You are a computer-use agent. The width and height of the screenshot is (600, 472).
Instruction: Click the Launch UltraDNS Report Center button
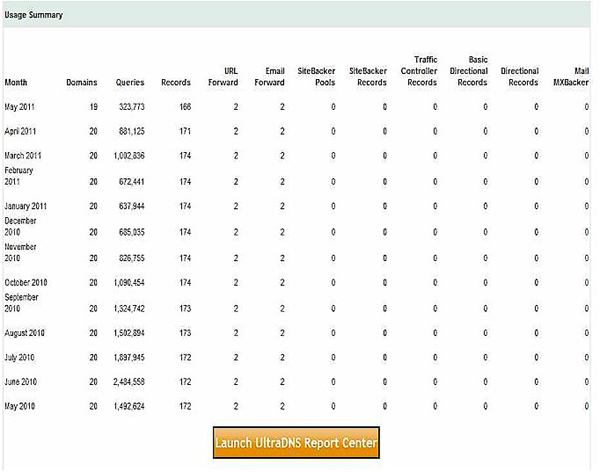(x=296, y=442)
